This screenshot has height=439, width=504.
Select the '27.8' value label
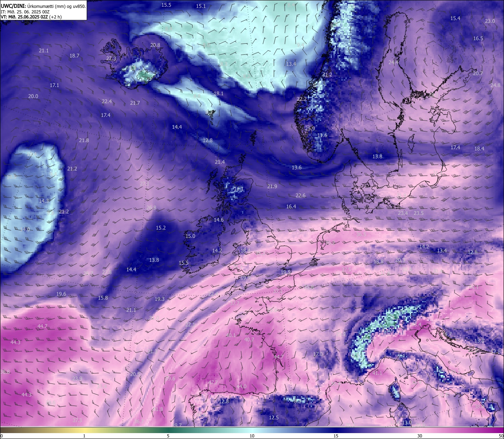[x=107, y=272]
